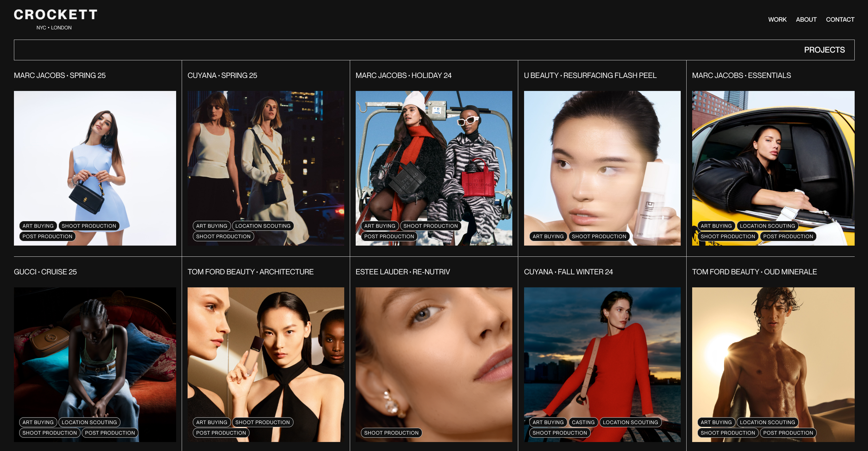Open Tom Ford Beauty Oud Minerale title

(x=754, y=272)
